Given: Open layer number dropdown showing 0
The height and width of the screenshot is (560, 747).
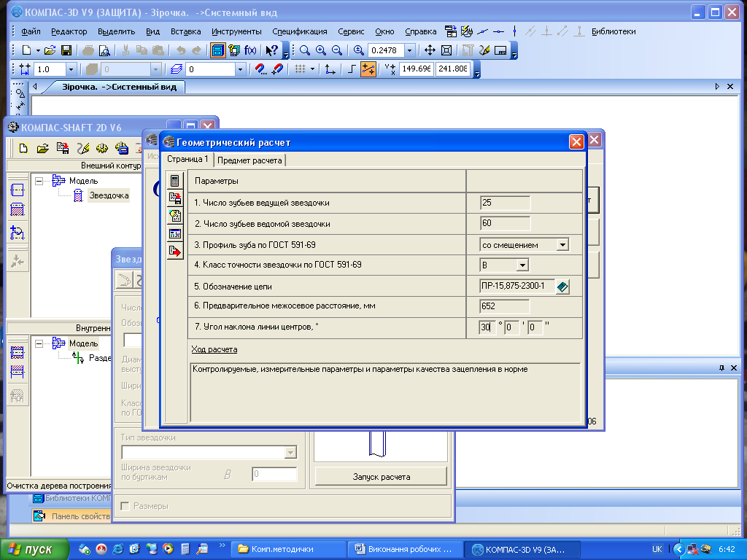Looking at the screenshot, I should [x=240, y=69].
